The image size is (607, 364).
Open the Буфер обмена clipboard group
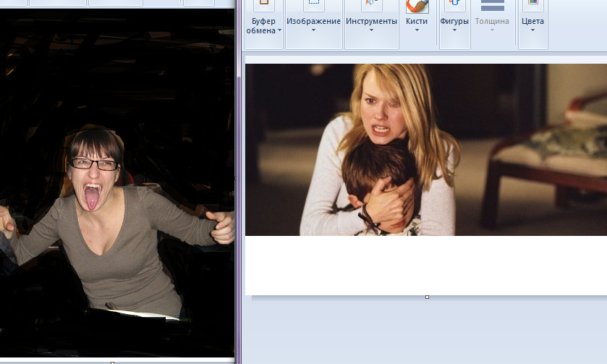coord(263,25)
